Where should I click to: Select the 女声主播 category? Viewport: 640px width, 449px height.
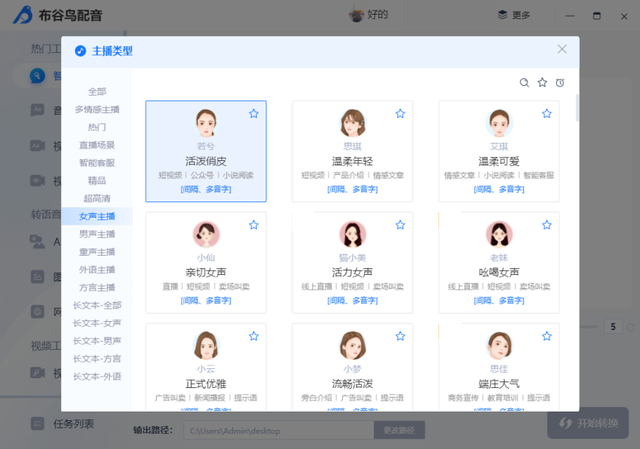point(97,216)
